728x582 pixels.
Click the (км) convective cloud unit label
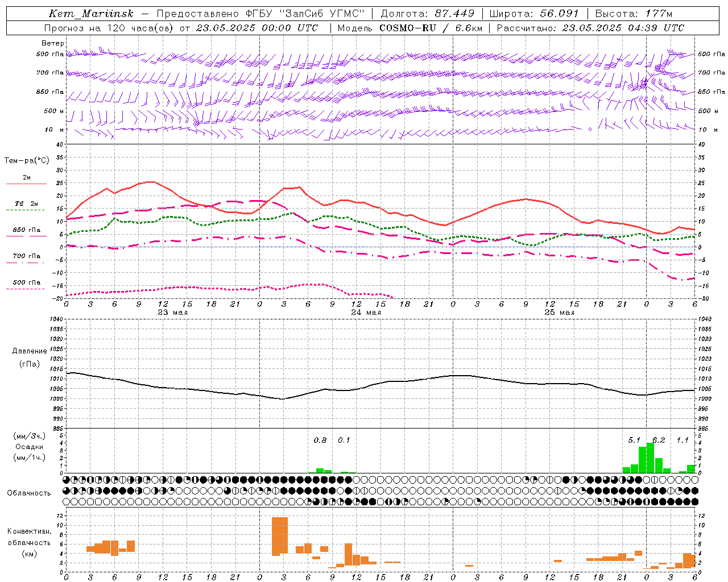click(30, 554)
